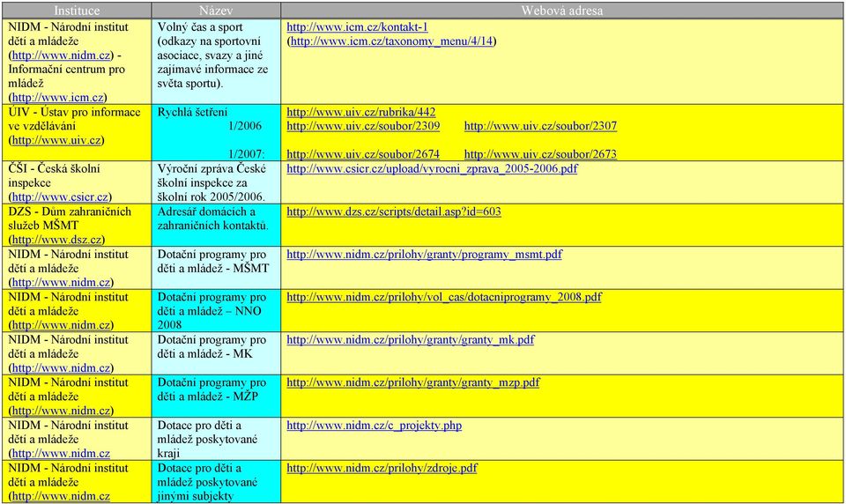The width and height of the screenshot is (846, 504).
Task: Open the www.csicr.cz institution link
Action: (60, 197)
